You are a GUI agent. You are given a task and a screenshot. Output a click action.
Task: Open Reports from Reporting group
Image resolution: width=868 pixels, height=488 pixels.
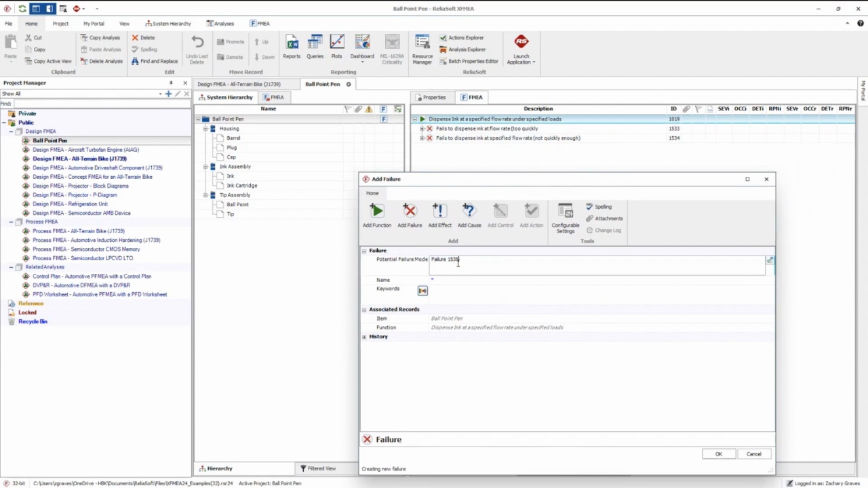[292, 47]
